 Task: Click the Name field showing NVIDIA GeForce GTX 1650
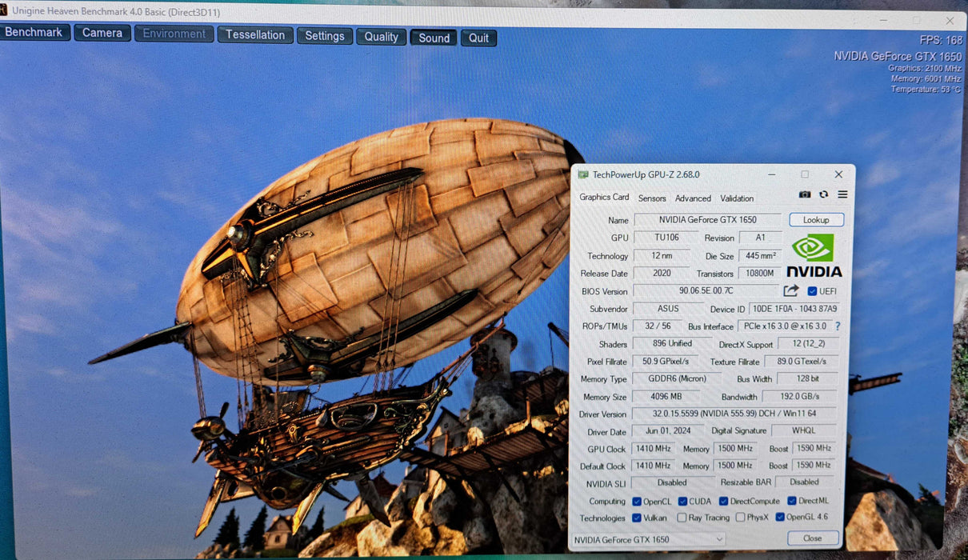click(707, 220)
